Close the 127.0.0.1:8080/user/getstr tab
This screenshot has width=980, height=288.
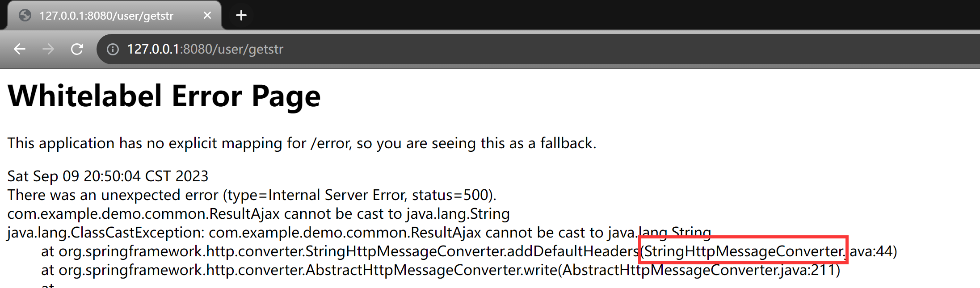pos(207,16)
